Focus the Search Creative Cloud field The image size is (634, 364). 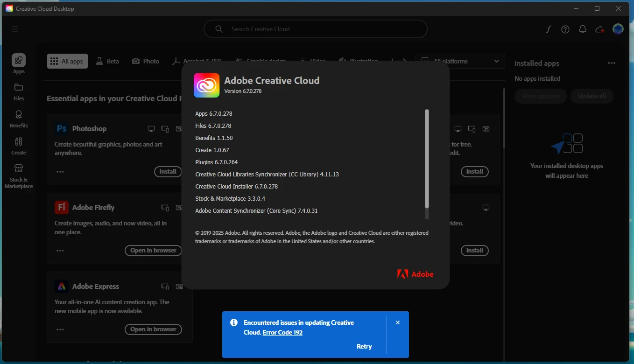point(316,29)
